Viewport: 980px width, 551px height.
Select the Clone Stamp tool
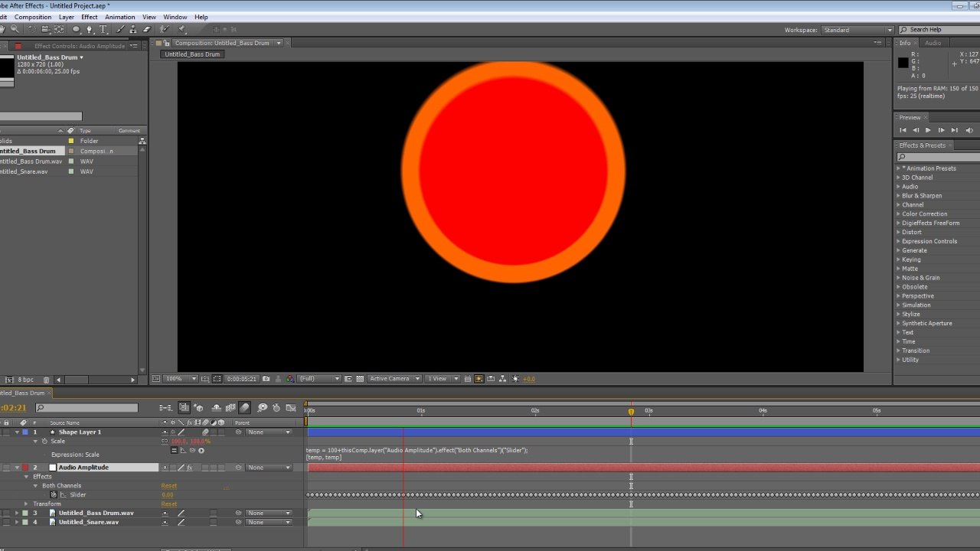click(x=134, y=29)
